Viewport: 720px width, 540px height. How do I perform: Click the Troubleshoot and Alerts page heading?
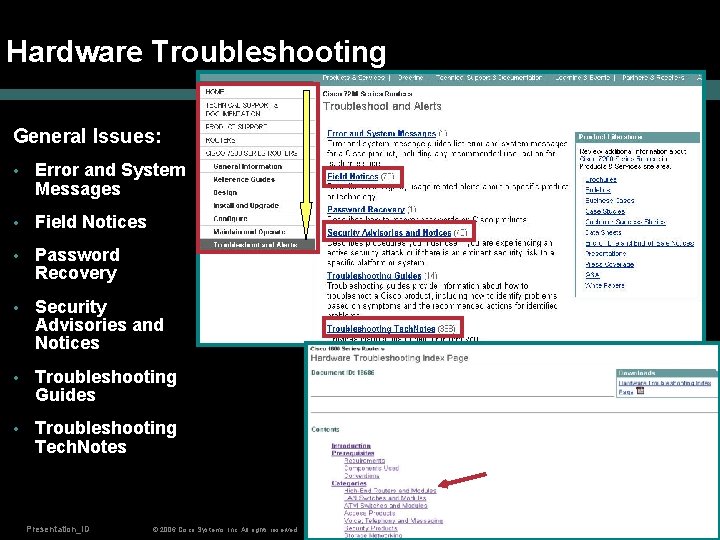(x=382, y=107)
